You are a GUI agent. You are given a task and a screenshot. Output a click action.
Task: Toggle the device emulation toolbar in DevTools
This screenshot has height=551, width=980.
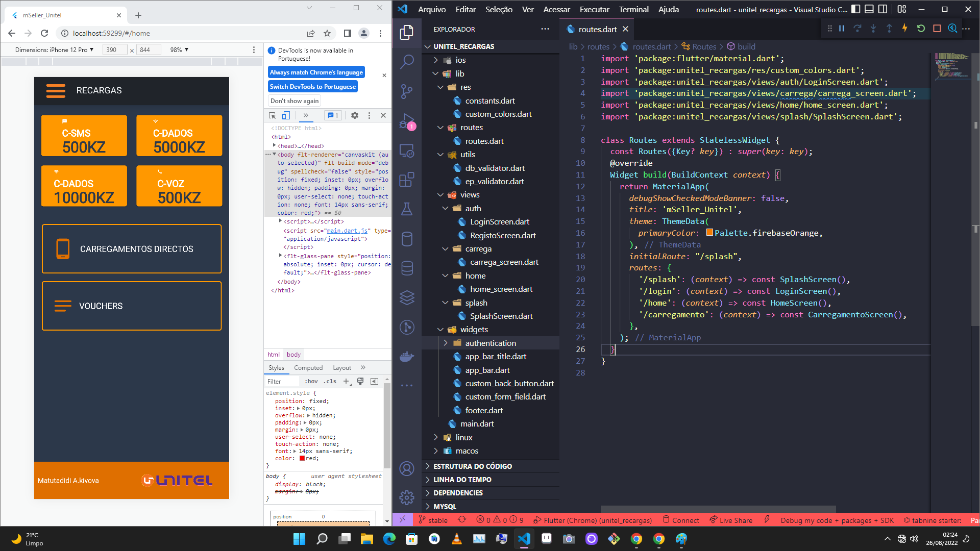pos(286,116)
